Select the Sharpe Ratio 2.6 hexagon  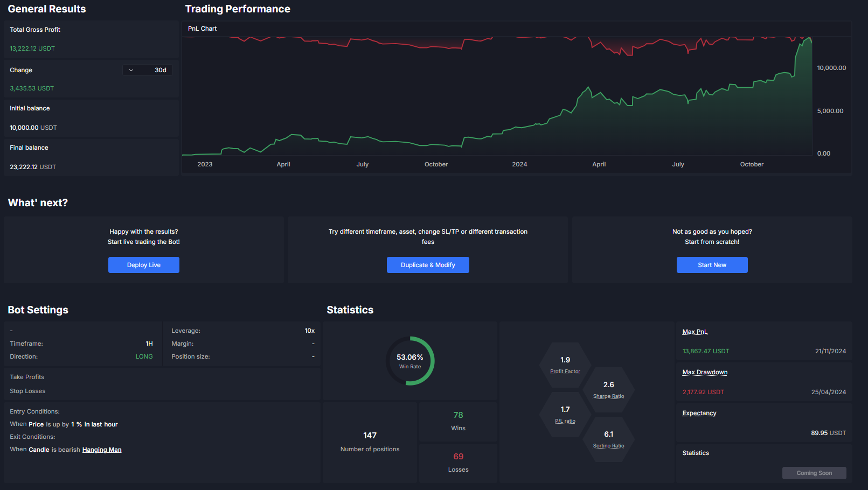(x=609, y=390)
